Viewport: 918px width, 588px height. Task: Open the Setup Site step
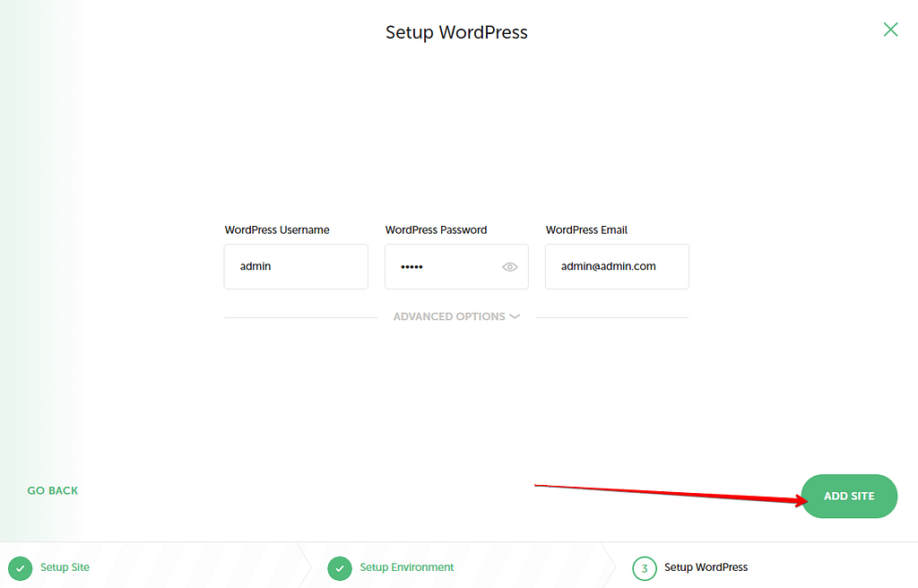click(x=65, y=567)
